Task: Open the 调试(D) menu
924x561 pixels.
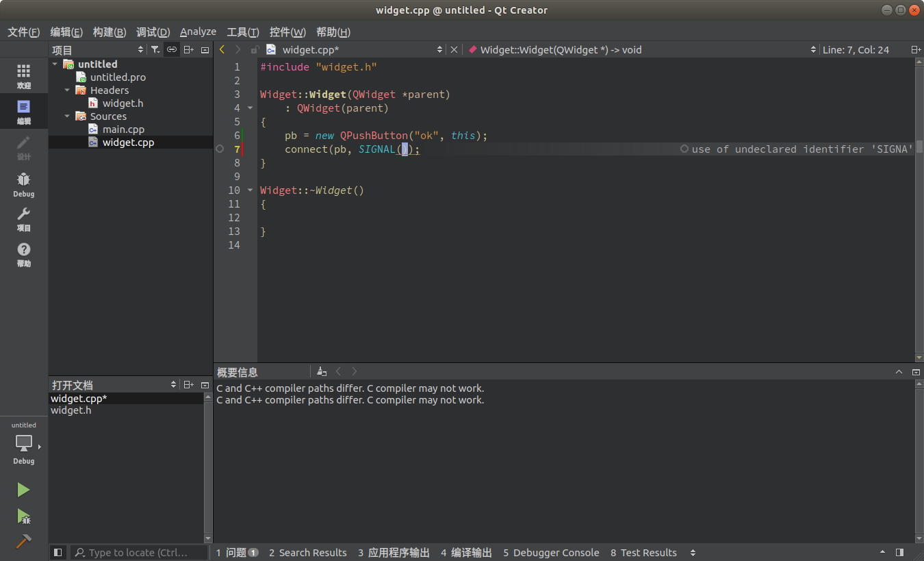Action: point(153,32)
